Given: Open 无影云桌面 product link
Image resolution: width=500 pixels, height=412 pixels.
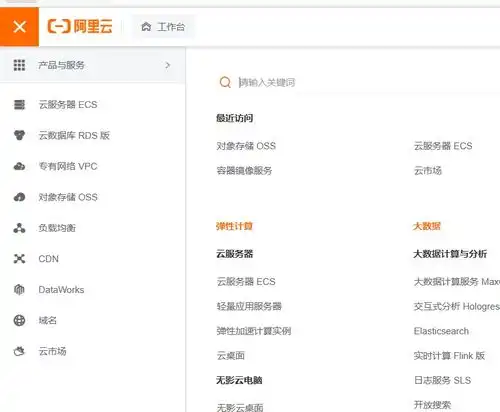Looking at the screenshot, I should [240, 407].
